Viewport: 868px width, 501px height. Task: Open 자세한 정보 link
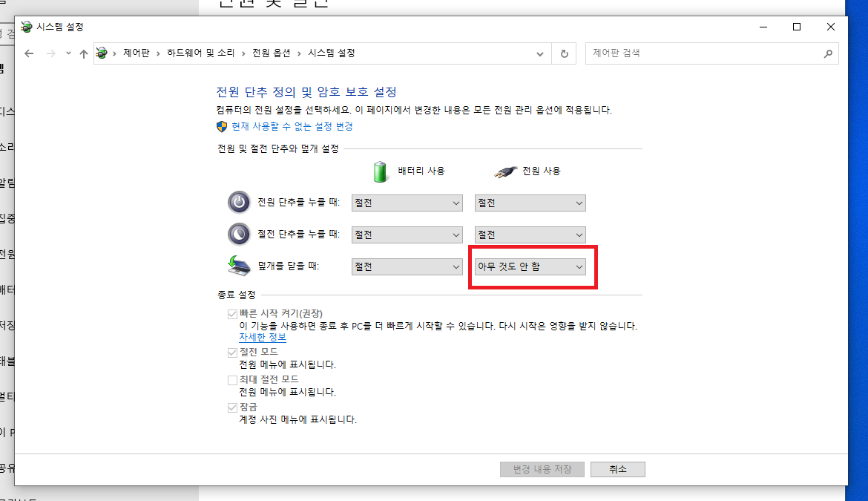263,337
